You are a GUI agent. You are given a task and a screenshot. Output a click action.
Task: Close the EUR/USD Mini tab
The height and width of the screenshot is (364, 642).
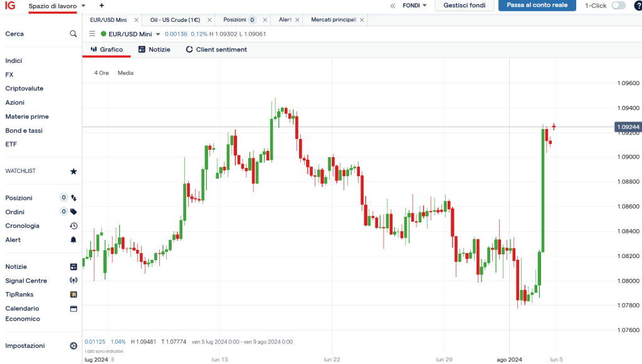coord(136,19)
